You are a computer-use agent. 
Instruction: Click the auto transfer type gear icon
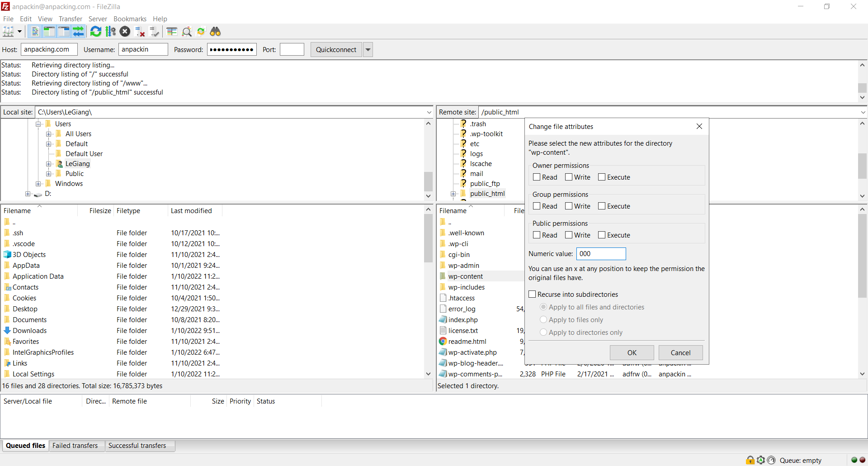(x=760, y=460)
